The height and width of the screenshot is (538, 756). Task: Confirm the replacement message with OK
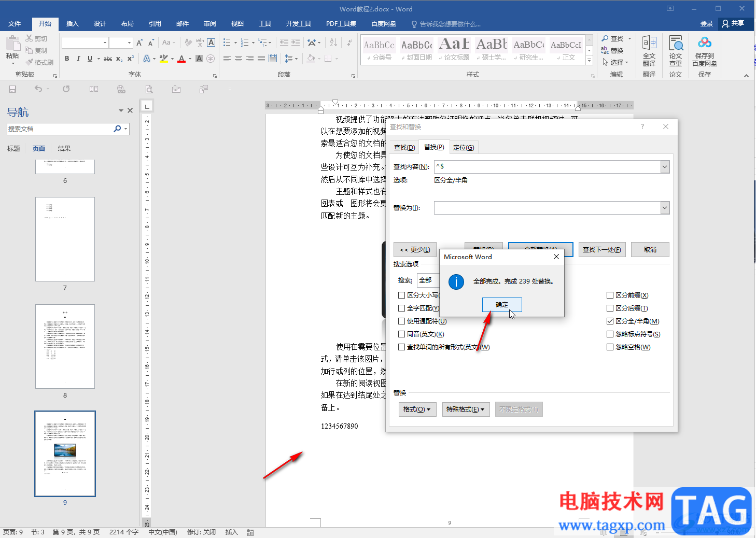click(502, 305)
